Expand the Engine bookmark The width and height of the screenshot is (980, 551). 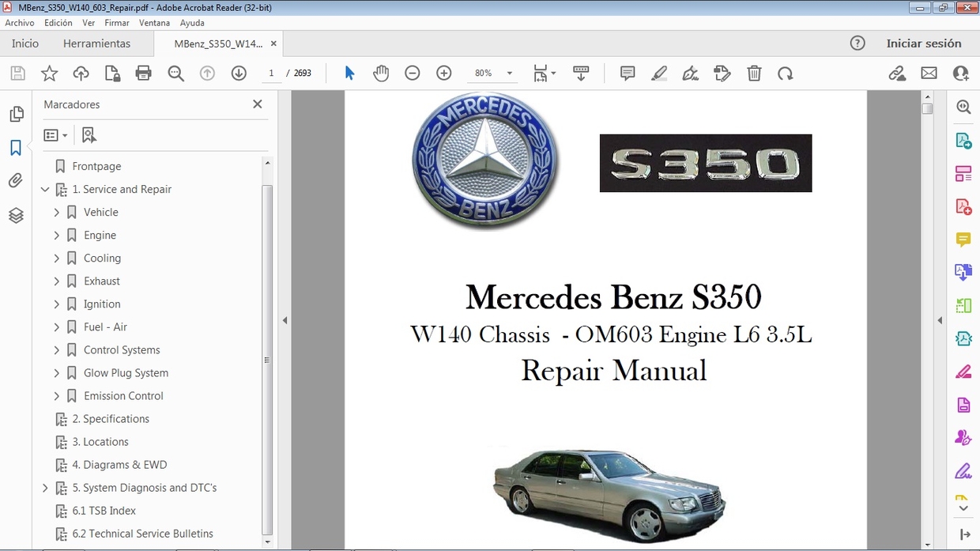56,235
